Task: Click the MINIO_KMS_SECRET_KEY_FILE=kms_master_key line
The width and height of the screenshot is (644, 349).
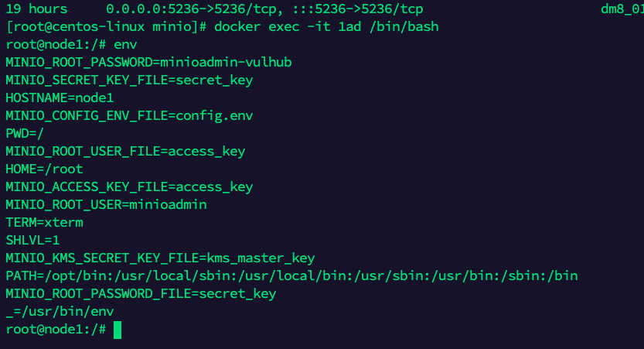Action: coord(160,258)
